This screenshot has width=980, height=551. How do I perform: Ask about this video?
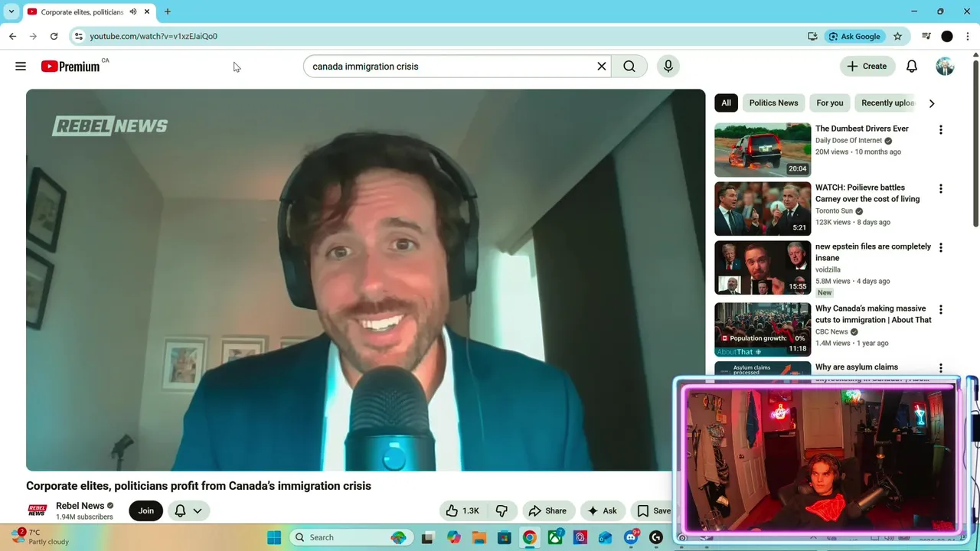tap(602, 510)
